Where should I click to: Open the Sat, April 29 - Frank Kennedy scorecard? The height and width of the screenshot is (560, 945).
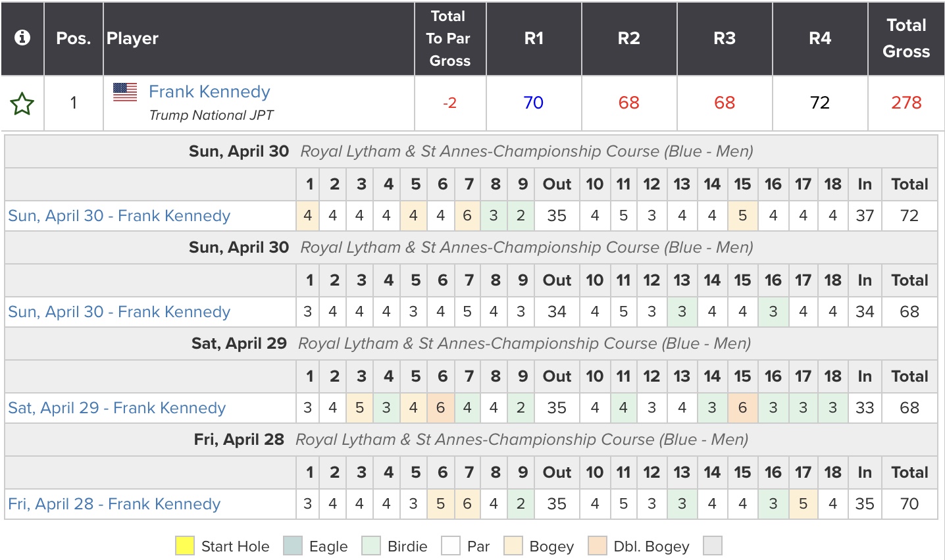coord(116,408)
